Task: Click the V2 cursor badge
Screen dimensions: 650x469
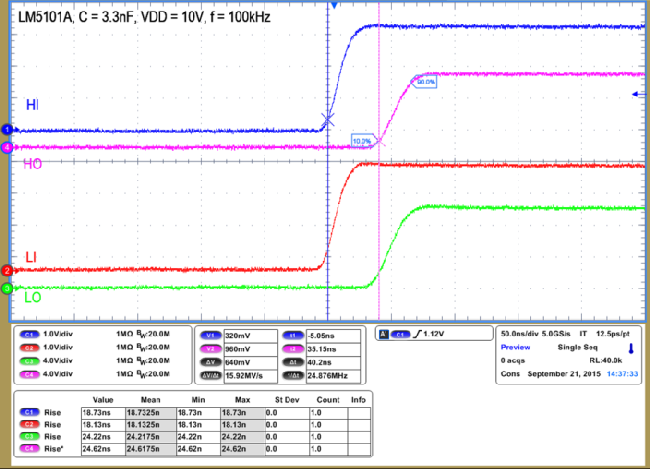Action: (211, 349)
